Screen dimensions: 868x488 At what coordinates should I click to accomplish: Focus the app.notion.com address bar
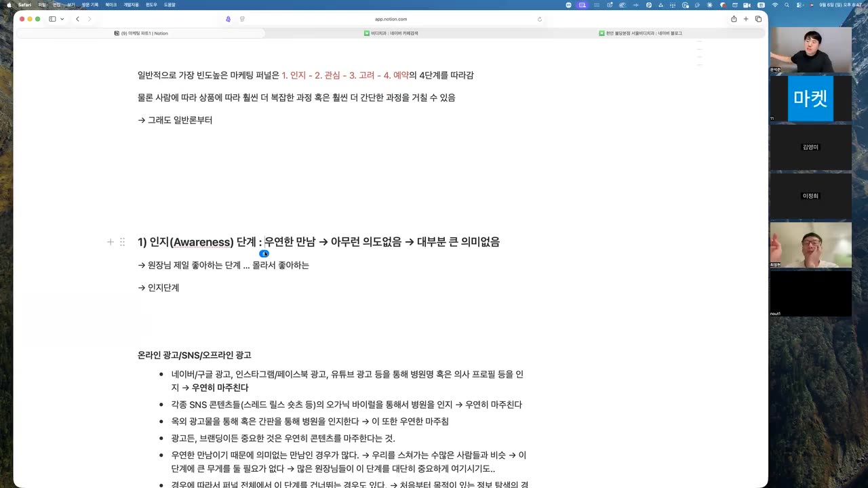click(x=391, y=19)
